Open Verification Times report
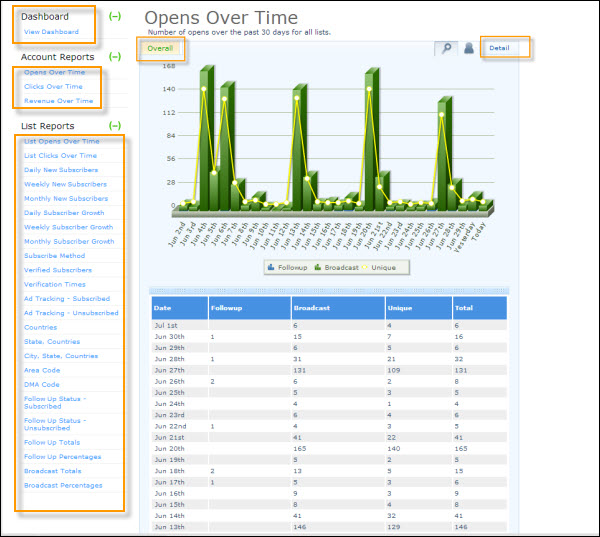 (55, 284)
